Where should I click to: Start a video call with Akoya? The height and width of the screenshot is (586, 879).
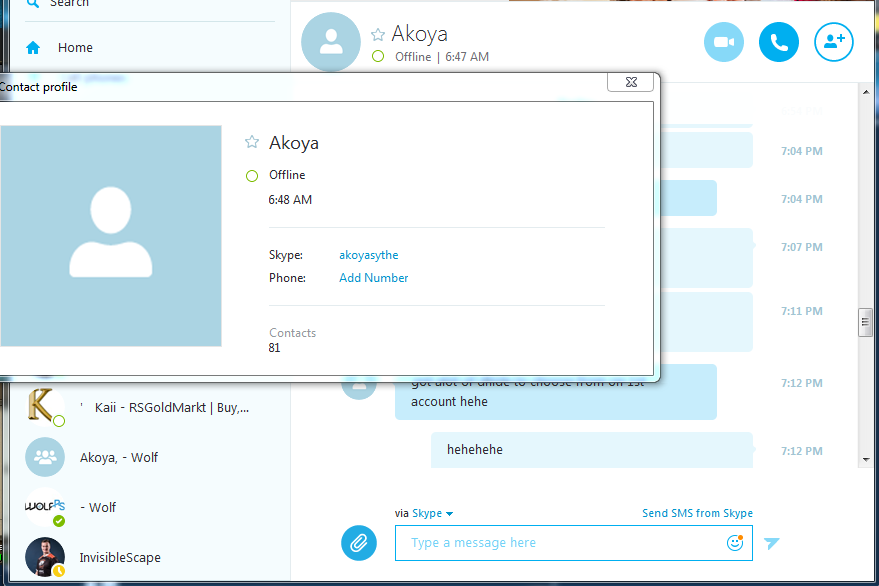[x=724, y=42]
